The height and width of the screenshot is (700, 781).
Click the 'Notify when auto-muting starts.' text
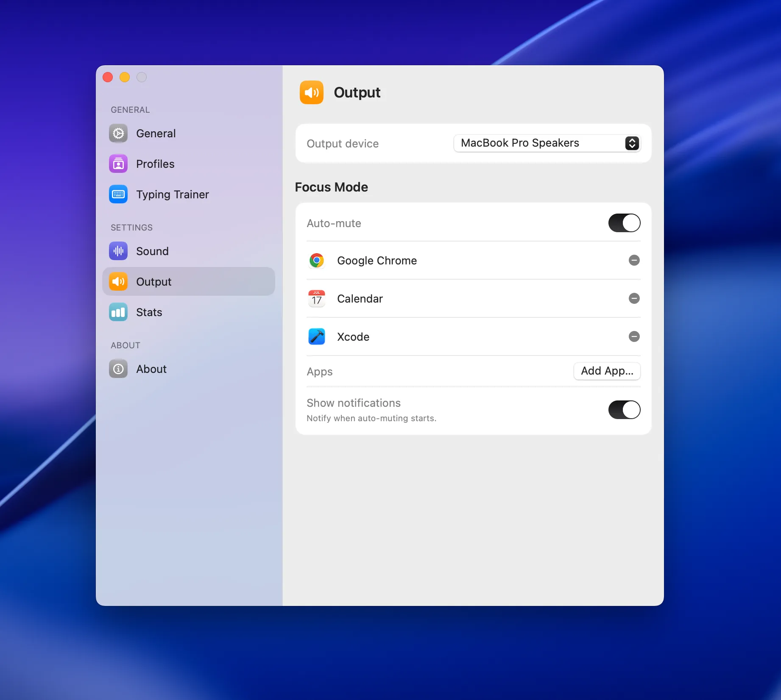[x=371, y=418]
